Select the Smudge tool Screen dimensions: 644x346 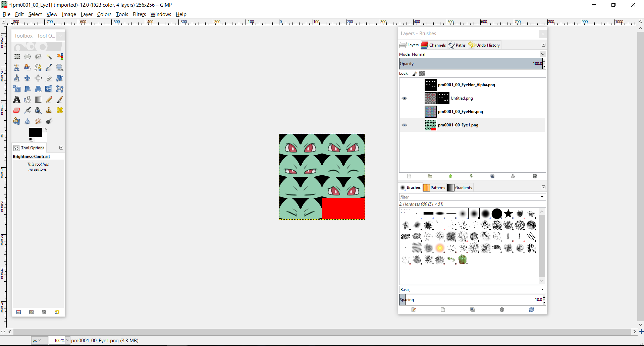38,121
